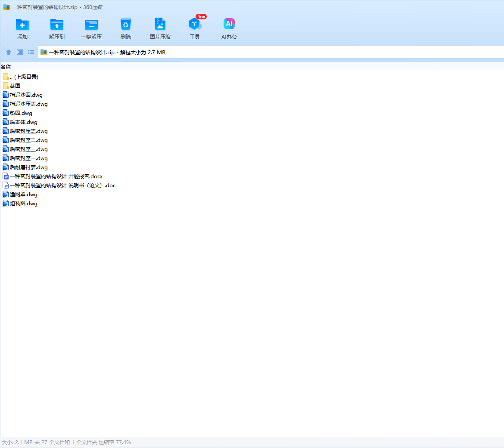Select file 后耐磨衬套.dwg
The image size is (504, 448).
pyautogui.click(x=25, y=167)
